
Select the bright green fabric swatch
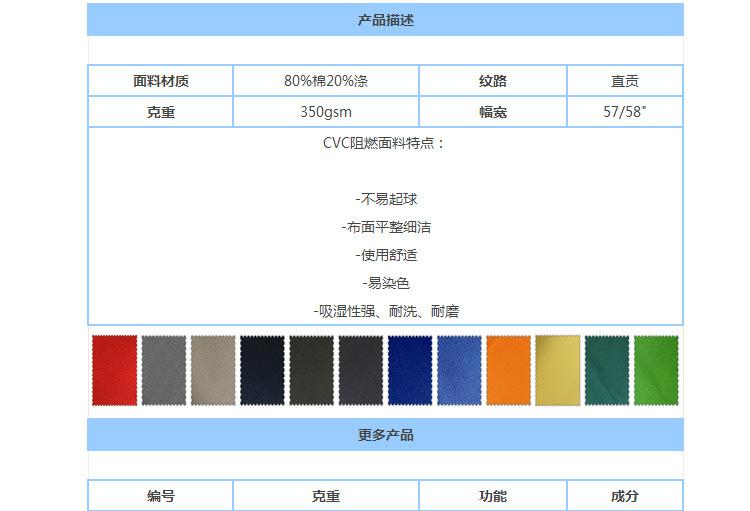click(x=657, y=370)
